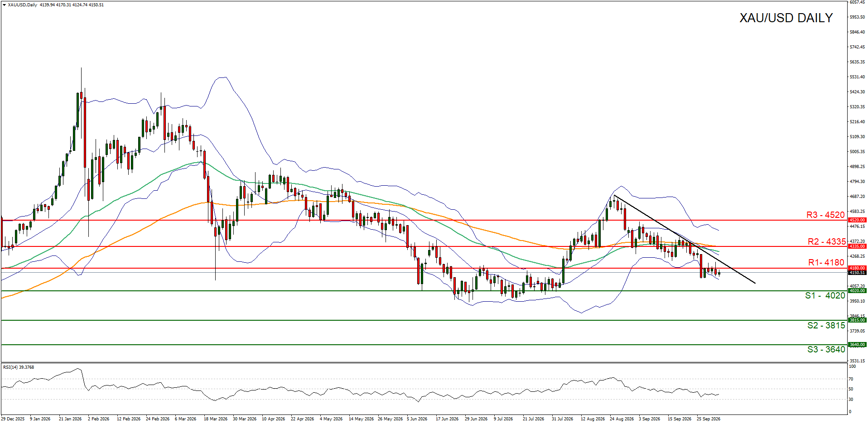Click the chart dropdown triangle beside XAUUSD,Daily

tap(4, 5)
